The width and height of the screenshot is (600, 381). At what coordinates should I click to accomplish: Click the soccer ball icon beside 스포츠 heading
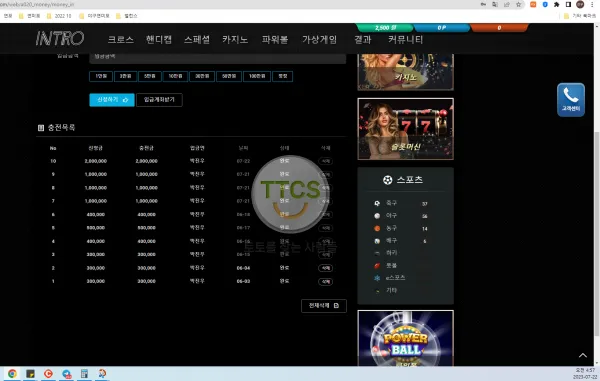tap(388, 180)
